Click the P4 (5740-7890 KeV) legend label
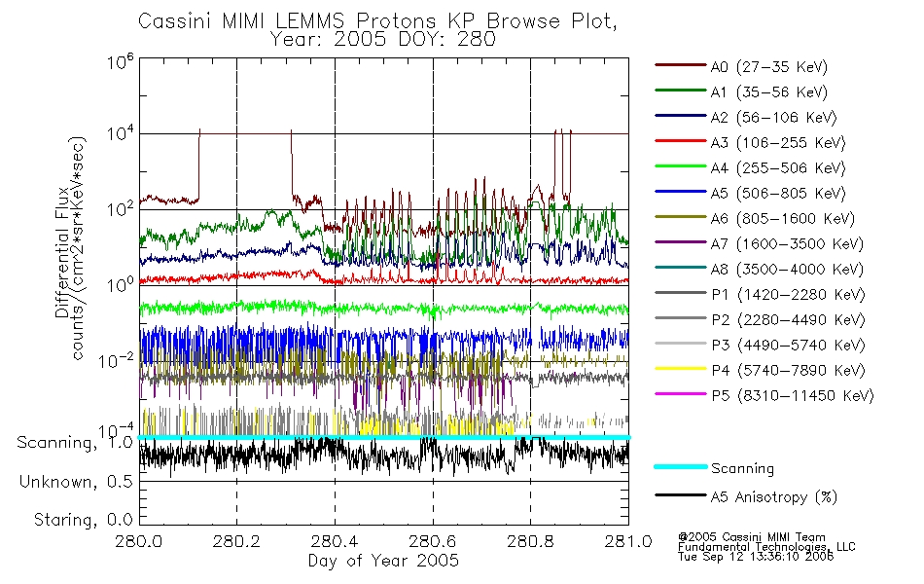This screenshot has width=924, height=584. pyautogui.click(x=788, y=371)
